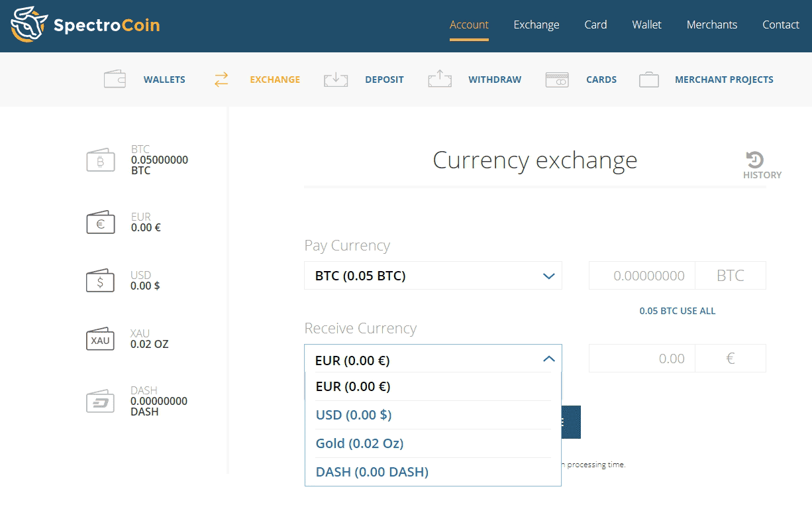812x507 pixels.
Task: Click the withdraw tray icon
Action: (440, 80)
